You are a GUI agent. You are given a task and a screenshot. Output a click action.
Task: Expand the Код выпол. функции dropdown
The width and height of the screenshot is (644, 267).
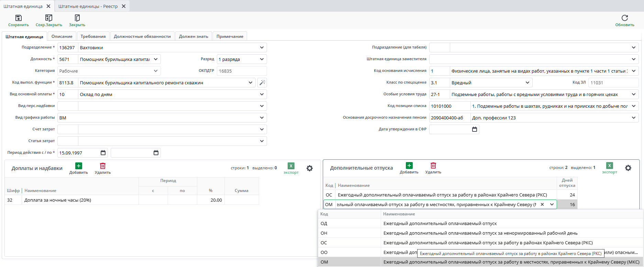click(251, 83)
